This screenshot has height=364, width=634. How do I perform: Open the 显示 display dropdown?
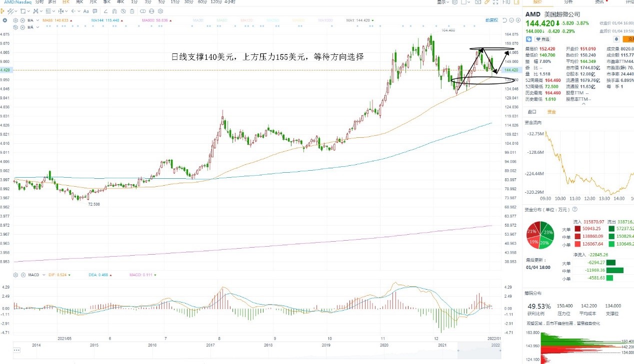tap(443, 2)
